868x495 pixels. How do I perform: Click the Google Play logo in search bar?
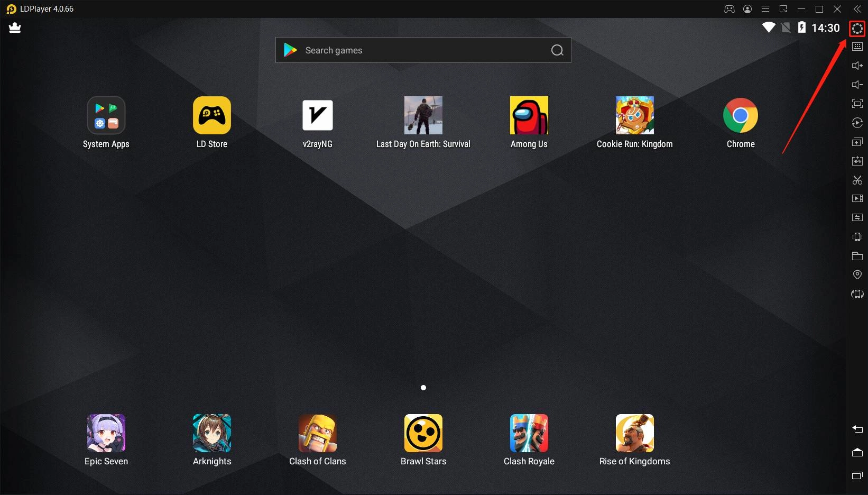tap(290, 50)
